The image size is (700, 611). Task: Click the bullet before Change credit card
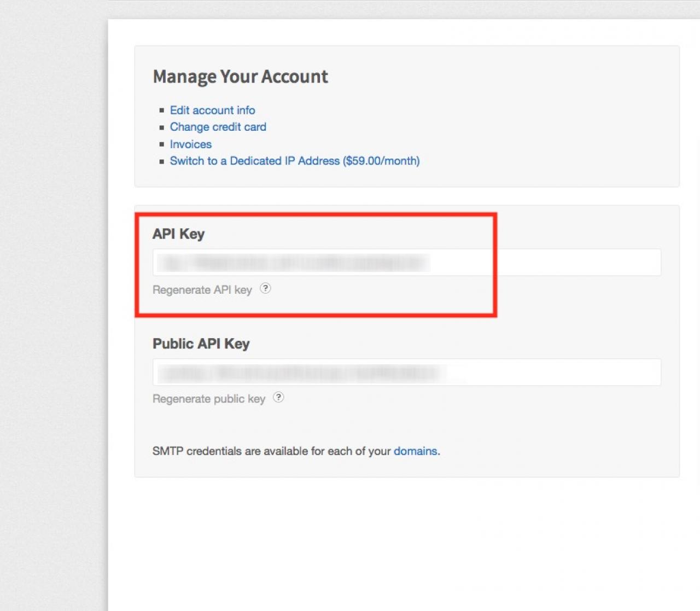(x=161, y=127)
